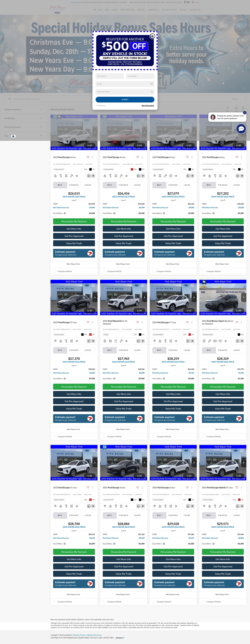
Task: Open the QR code icon on the $27,202 Escape
Action: (242, 176)
